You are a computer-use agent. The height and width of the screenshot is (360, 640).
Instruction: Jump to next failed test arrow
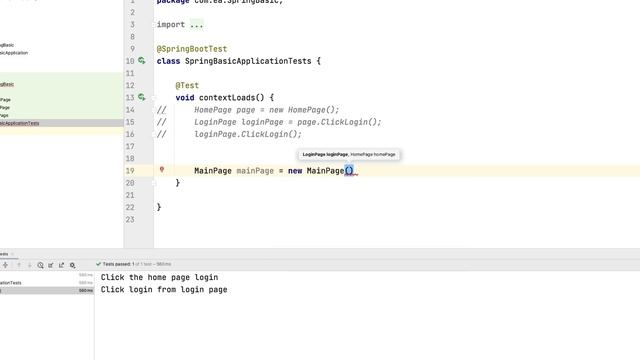click(x=29, y=265)
